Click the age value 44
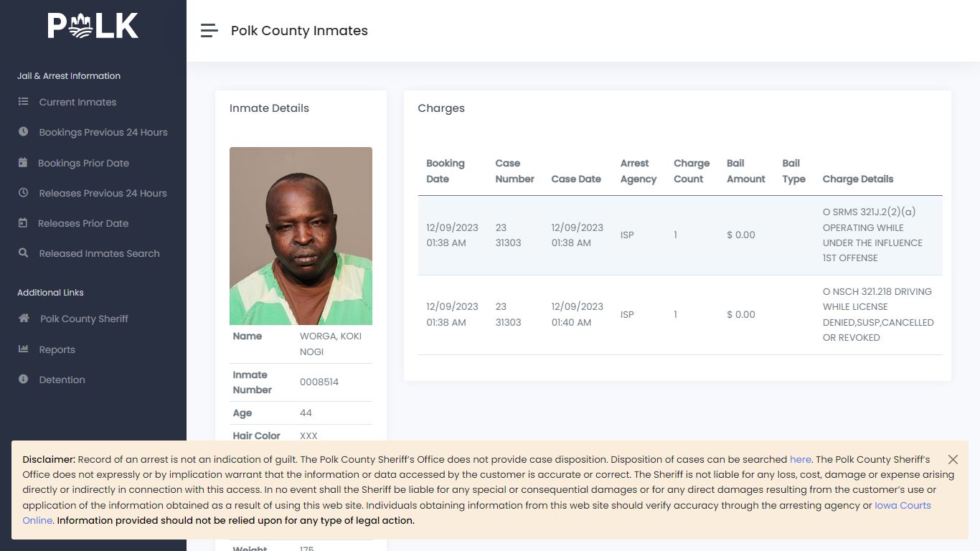Image resolution: width=980 pixels, height=551 pixels. pyautogui.click(x=306, y=413)
